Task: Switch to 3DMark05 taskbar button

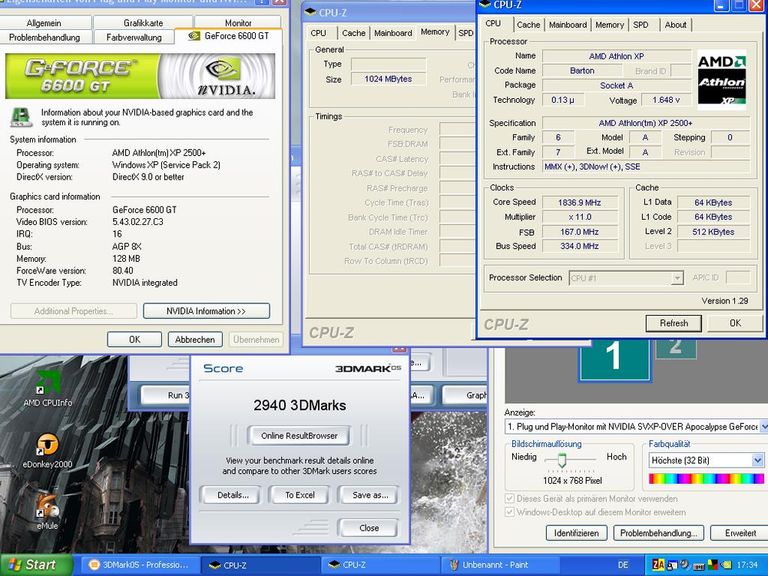Action: coord(140,565)
